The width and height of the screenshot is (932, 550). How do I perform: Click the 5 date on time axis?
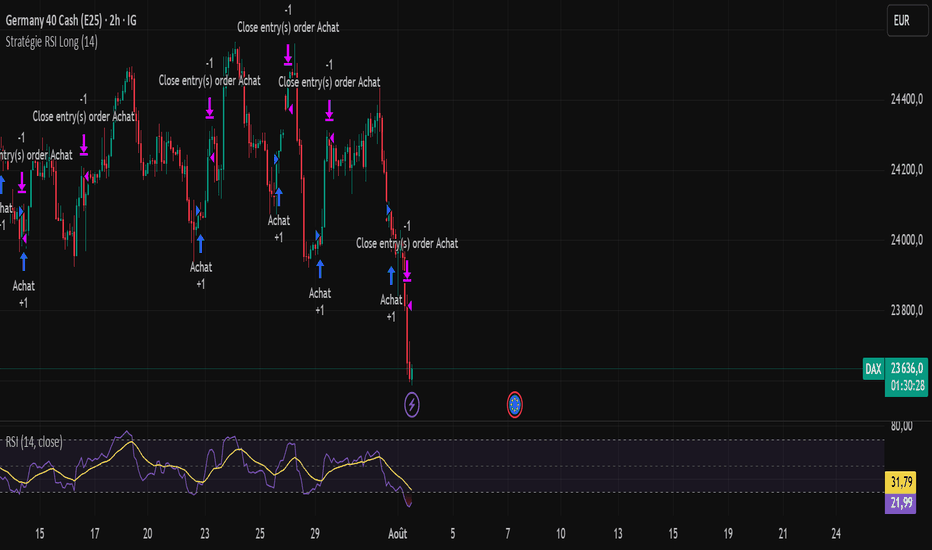452,534
